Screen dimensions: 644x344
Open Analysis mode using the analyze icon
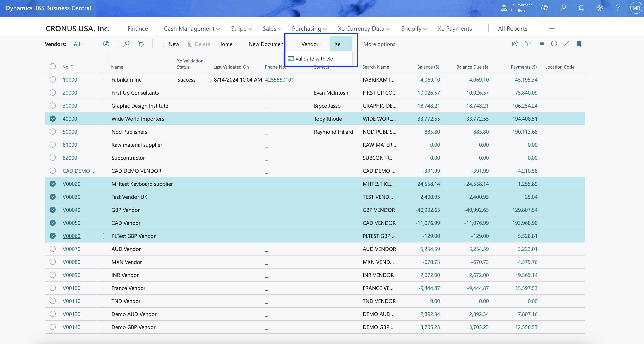click(x=140, y=44)
